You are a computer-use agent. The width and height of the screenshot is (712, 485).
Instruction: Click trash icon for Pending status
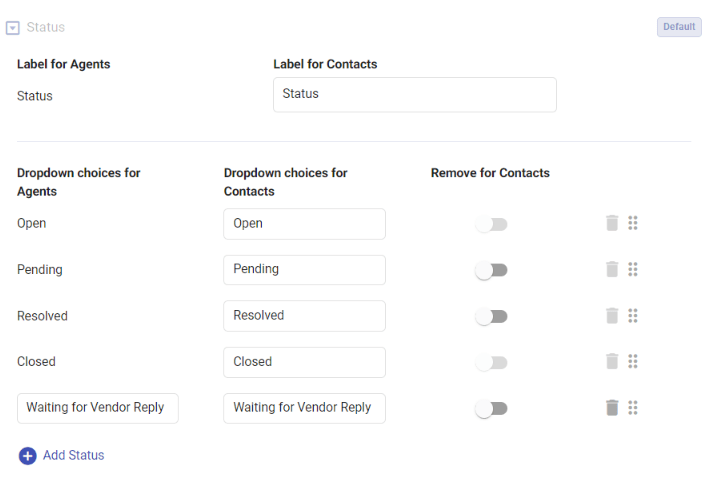[x=612, y=270]
